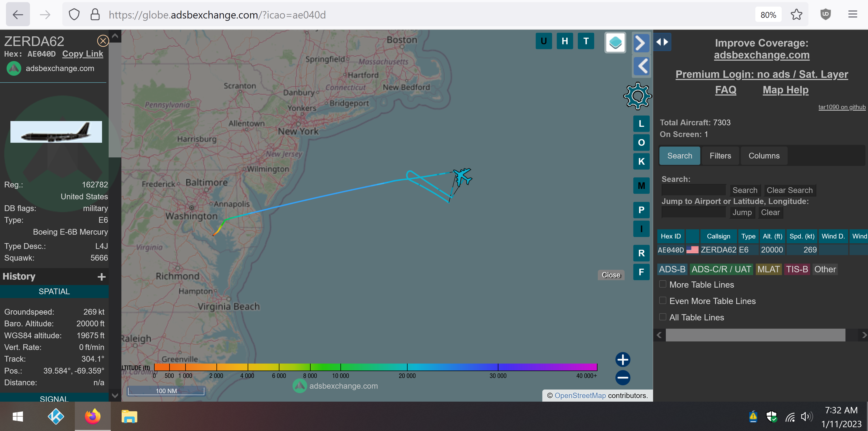The height and width of the screenshot is (431, 868).
Task: Click the horizontal table scrollbar
Action: 755,335
